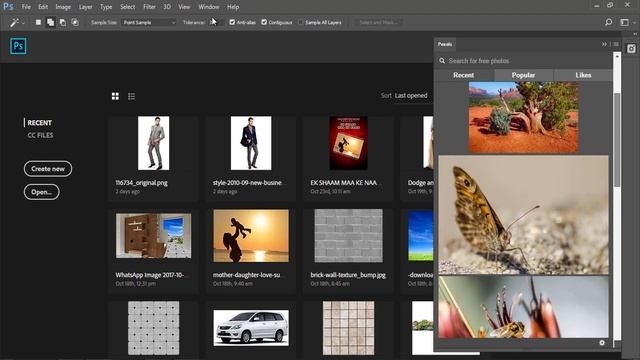This screenshot has height=360, width=640.
Task: Open the Select menu
Action: point(128,7)
